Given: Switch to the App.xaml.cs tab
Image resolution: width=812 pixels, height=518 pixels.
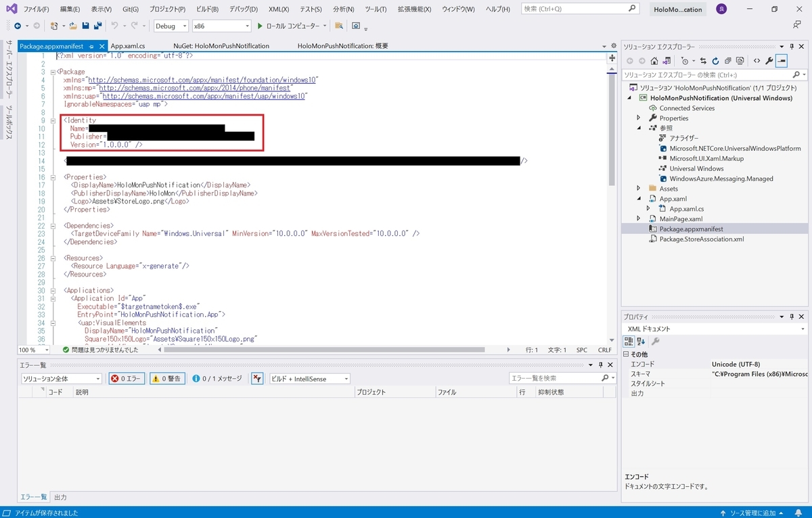Looking at the screenshot, I should 128,46.
